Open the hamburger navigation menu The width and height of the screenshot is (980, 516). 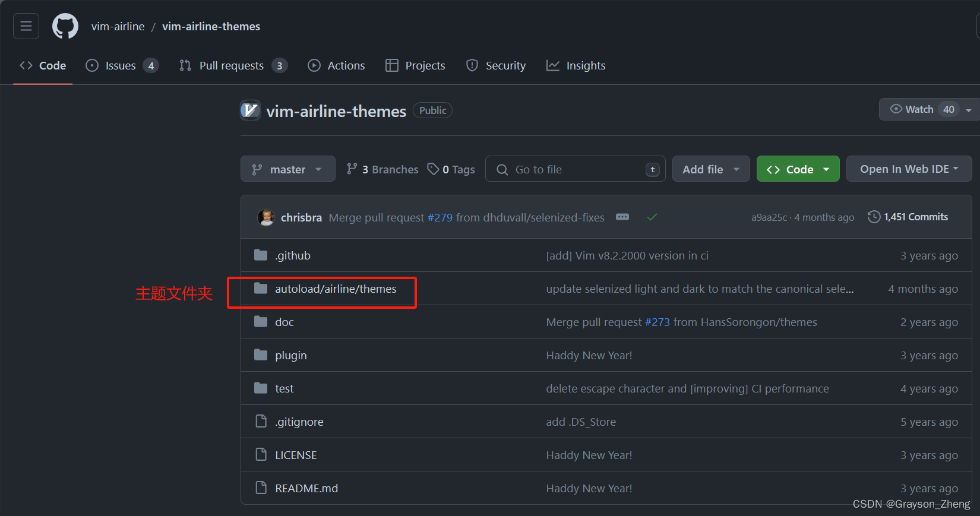(x=26, y=26)
